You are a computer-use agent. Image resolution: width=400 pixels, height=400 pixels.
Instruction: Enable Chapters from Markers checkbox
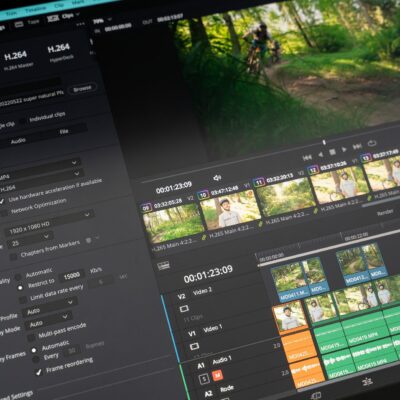pos(13,257)
